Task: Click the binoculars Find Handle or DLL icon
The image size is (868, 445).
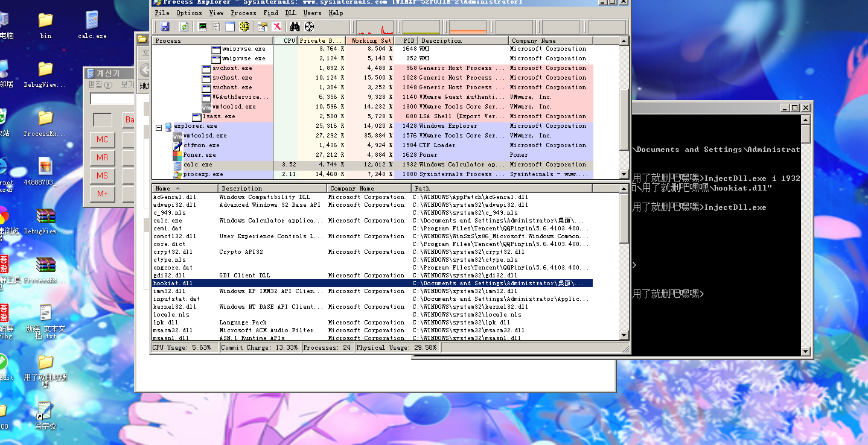Action: click(295, 27)
